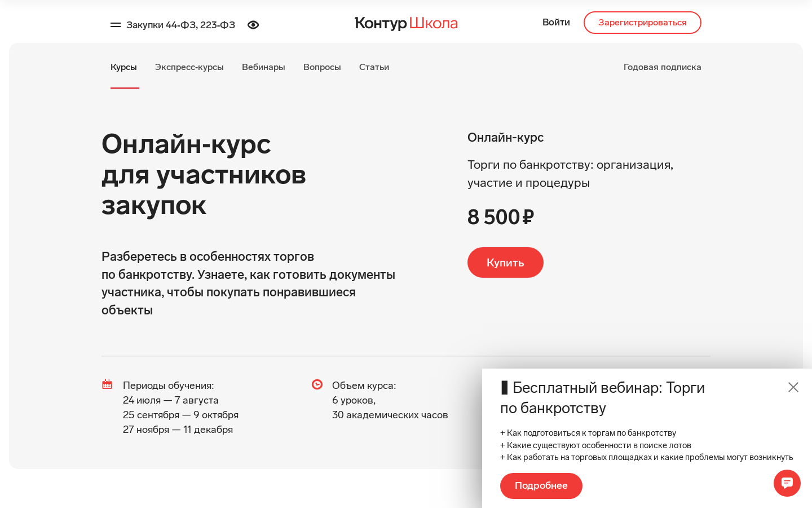This screenshot has width=812, height=508.
Task: Toggle the eye accessibility view icon
Action: (x=253, y=25)
